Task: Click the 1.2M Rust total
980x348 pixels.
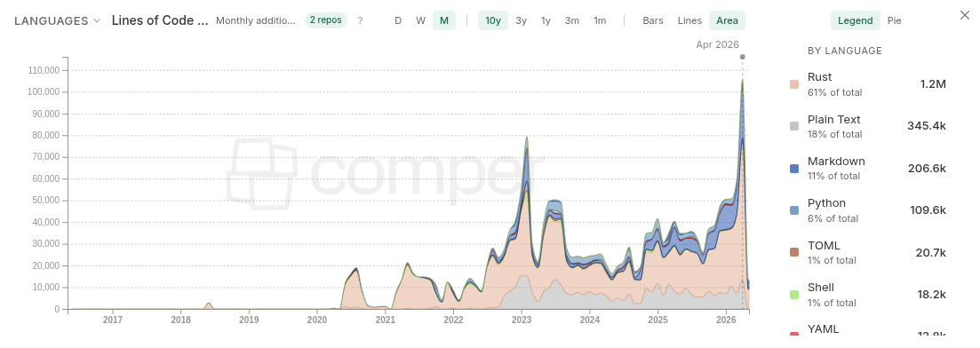Action: pos(933,84)
